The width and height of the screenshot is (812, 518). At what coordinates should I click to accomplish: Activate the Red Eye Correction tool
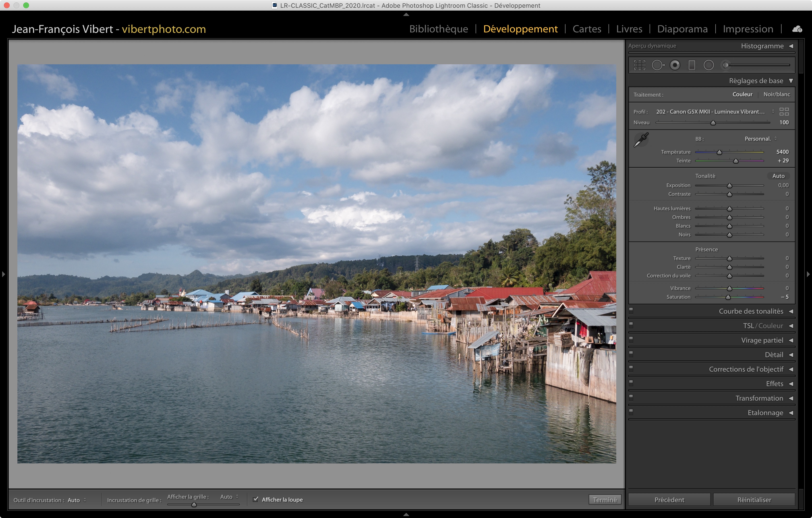coord(675,65)
